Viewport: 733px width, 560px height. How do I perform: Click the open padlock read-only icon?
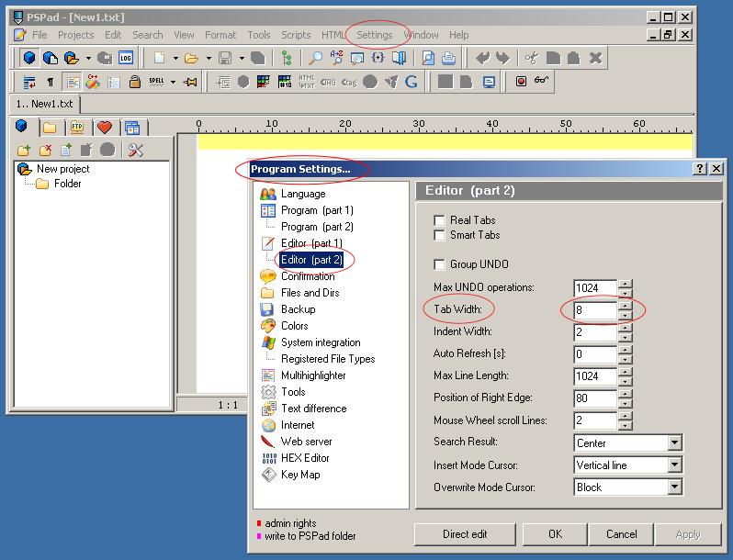pos(135,83)
